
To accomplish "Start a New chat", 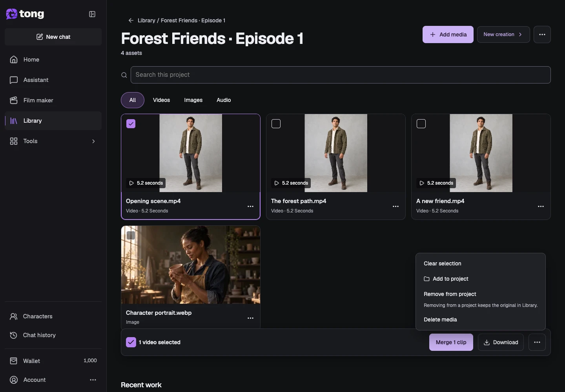I will click(53, 37).
